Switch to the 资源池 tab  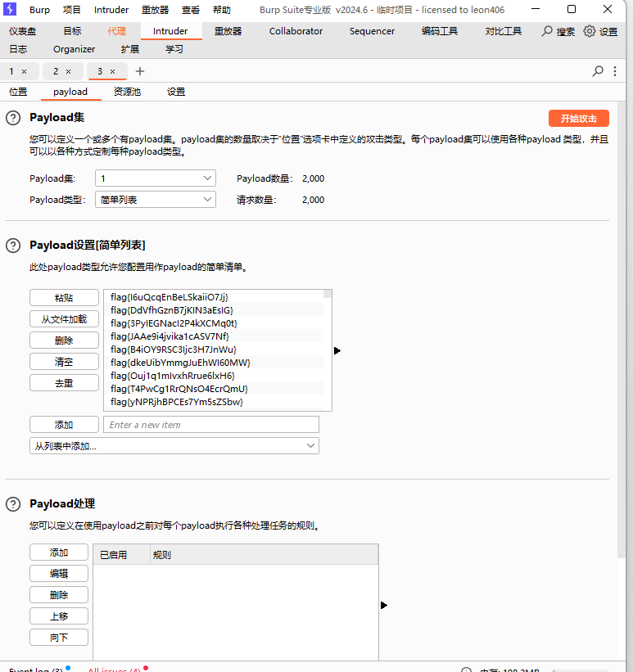[x=127, y=92]
